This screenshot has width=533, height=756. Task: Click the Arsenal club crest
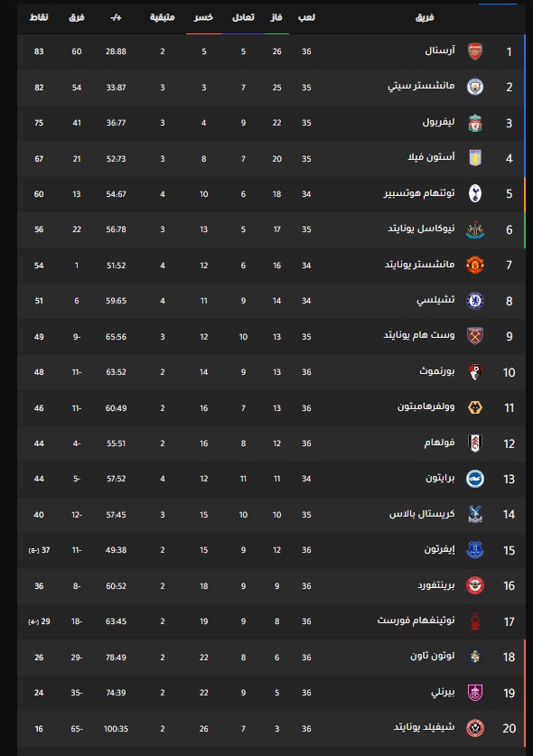(x=475, y=51)
